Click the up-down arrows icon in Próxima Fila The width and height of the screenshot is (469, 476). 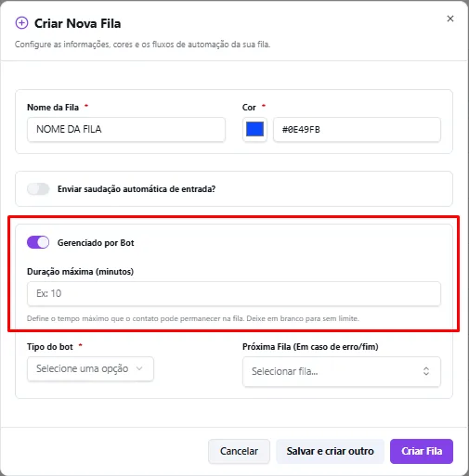point(426,371)
